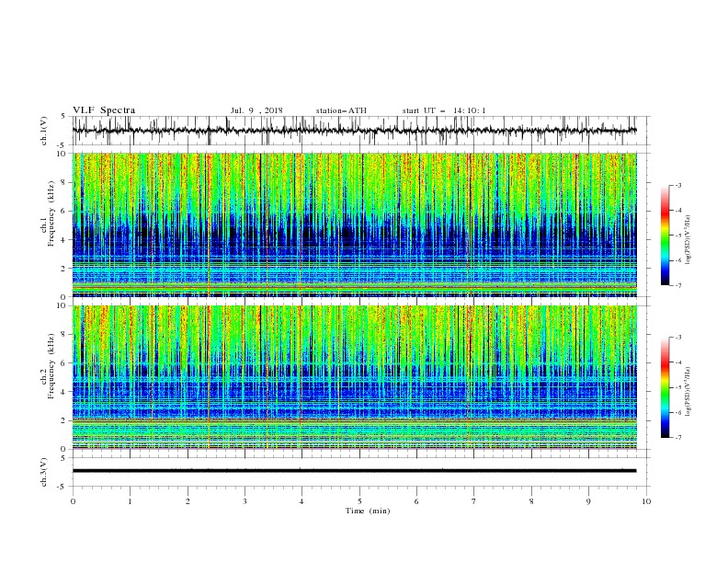
Task: Click the time axis tick label "6"
Action: [x=416, y=501]
